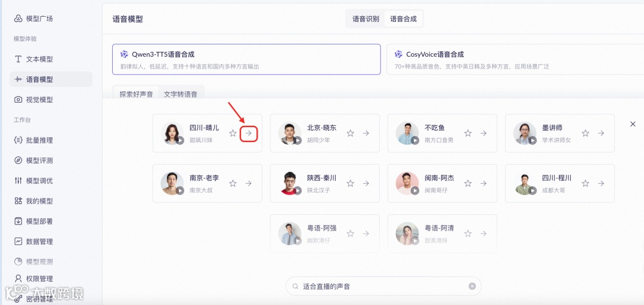Favorite the 墨讲师 voice with star

tap(586, 133)
